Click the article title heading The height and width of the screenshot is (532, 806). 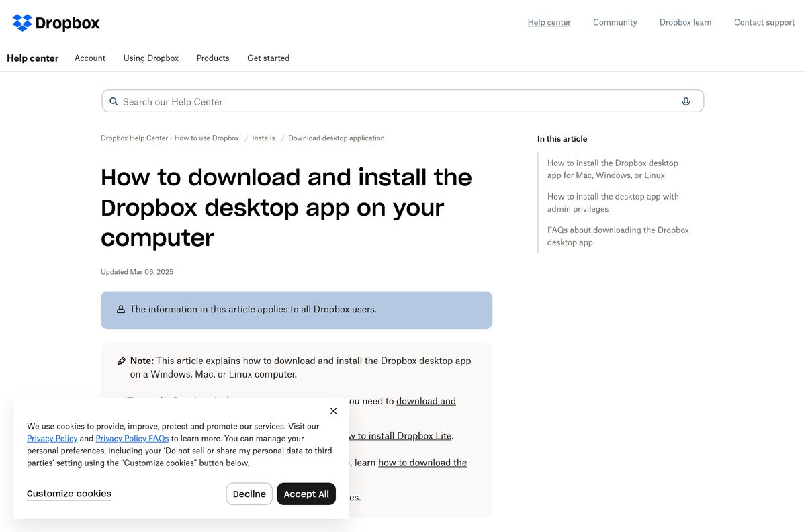click(x=286, y=208)
